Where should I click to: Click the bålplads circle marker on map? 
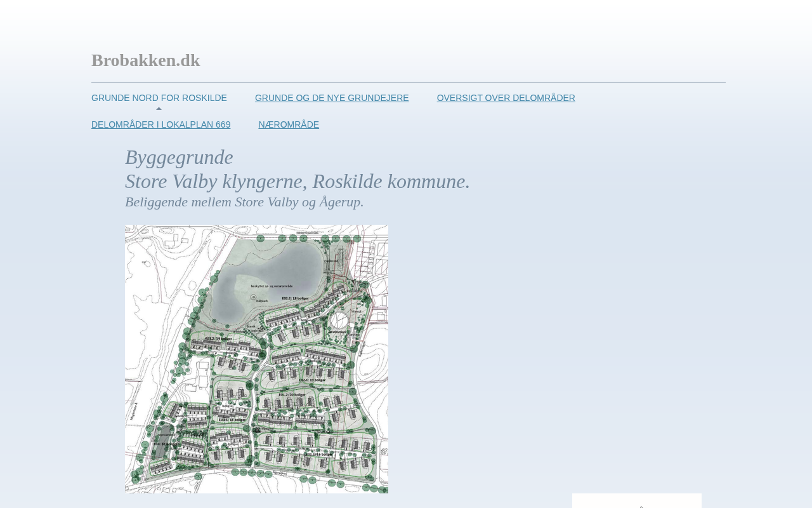253,297
